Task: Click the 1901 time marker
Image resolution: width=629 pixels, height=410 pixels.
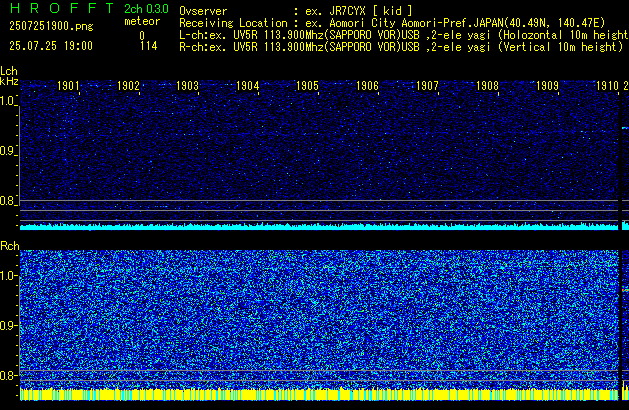Action: pyautogui.click(x=68, y=86)
